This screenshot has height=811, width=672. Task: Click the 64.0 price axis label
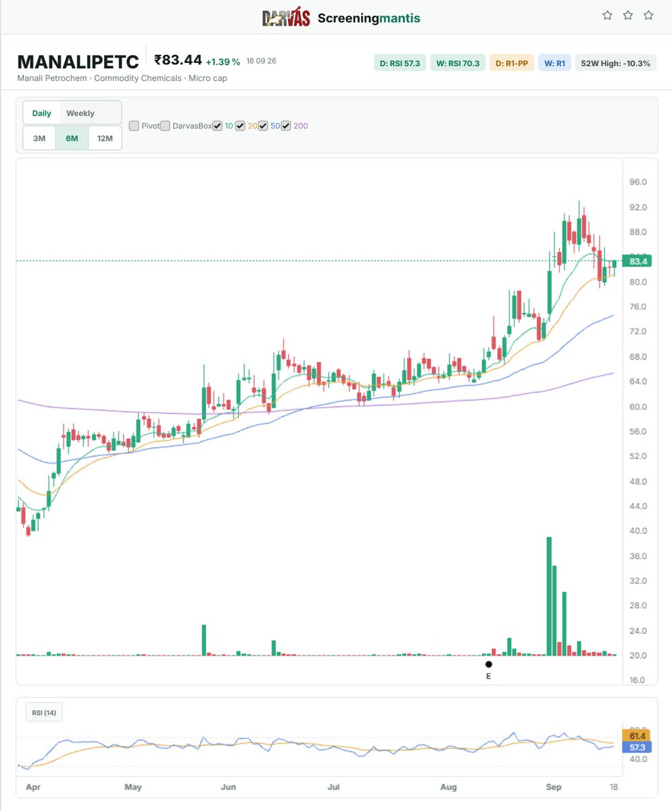(639, 382)
